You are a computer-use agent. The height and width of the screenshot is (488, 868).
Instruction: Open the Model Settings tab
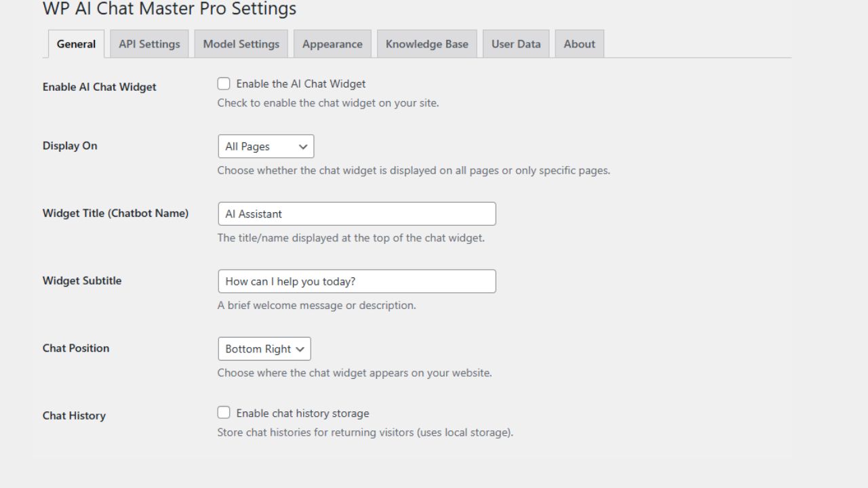click(241, 44)
